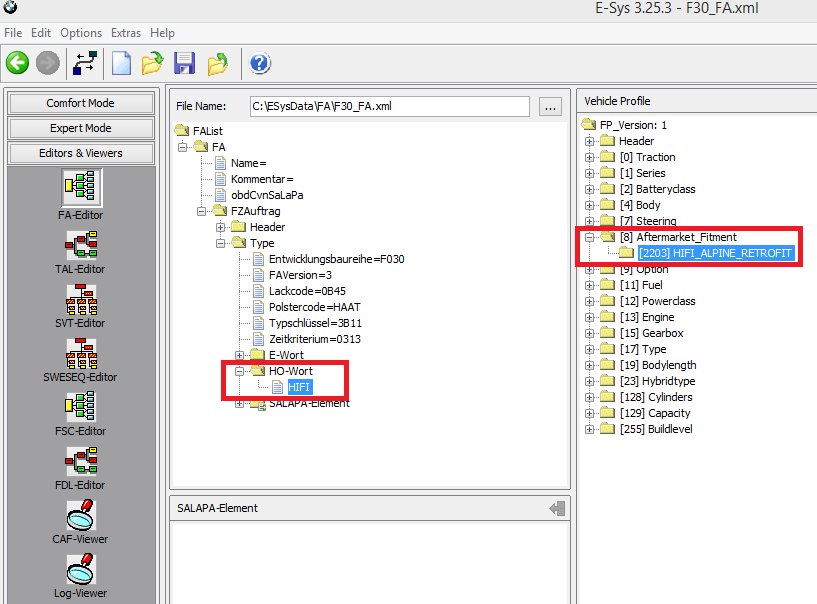Expand the E-Wort node
Viewport: 817px width, 604px height.
coord(239,355)
